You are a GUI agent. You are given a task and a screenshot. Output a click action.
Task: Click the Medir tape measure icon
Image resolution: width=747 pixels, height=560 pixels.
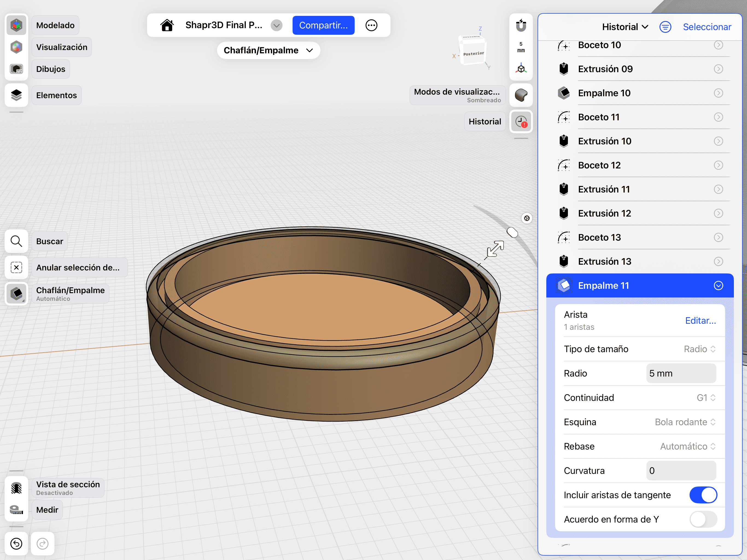16,510
